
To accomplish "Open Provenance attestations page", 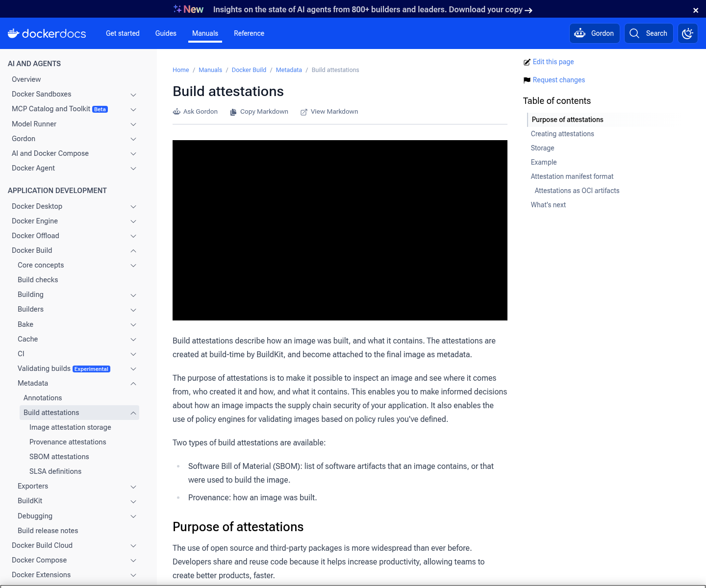I will 68,442.
